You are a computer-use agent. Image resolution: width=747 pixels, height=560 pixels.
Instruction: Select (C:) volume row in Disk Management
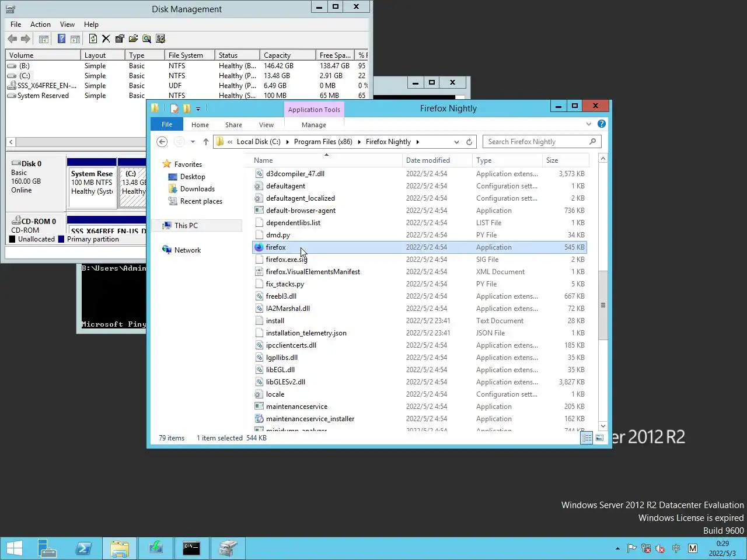point(187,76)
